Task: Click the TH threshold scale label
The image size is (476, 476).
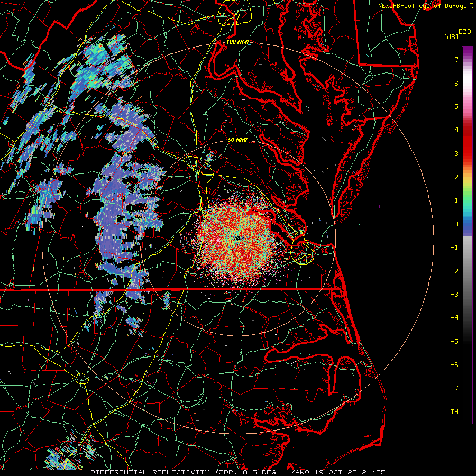Action: (x=454, y=411)
